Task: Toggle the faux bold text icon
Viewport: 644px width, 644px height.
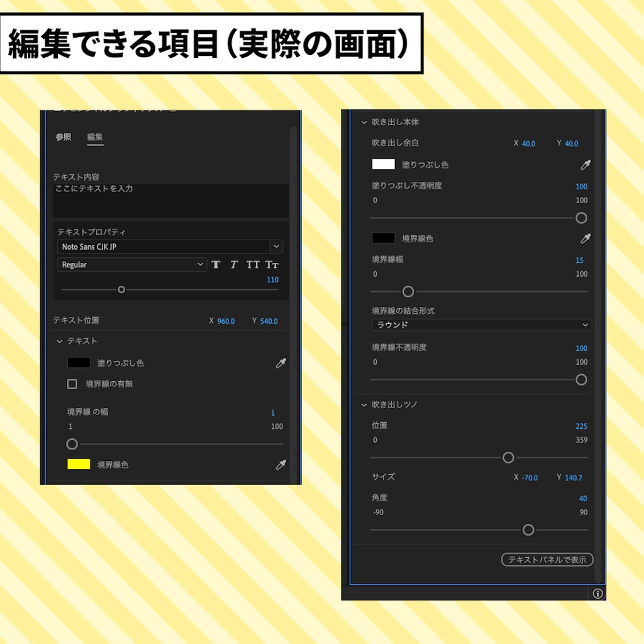Action: pos(216,265)
